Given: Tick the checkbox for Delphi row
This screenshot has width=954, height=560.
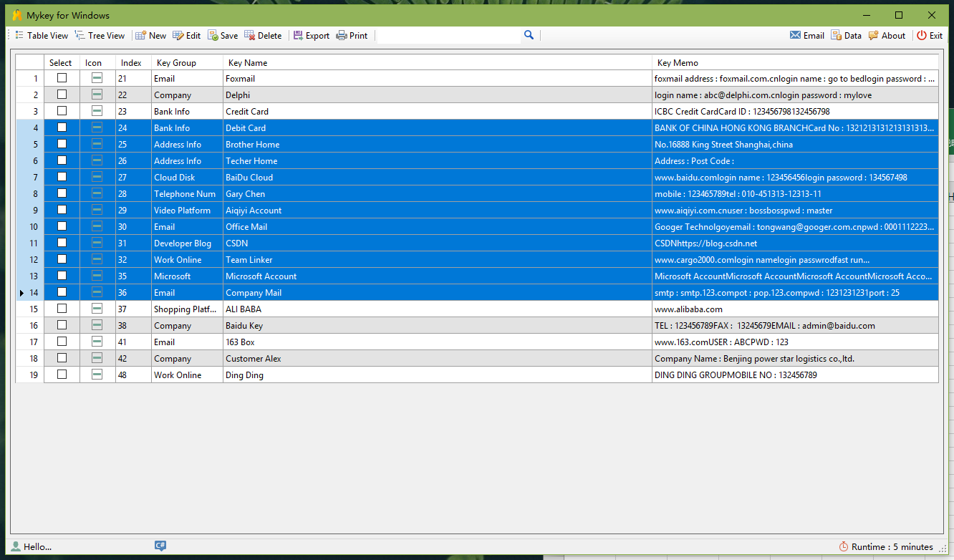Looking at the screenshot, I should 62,95.
